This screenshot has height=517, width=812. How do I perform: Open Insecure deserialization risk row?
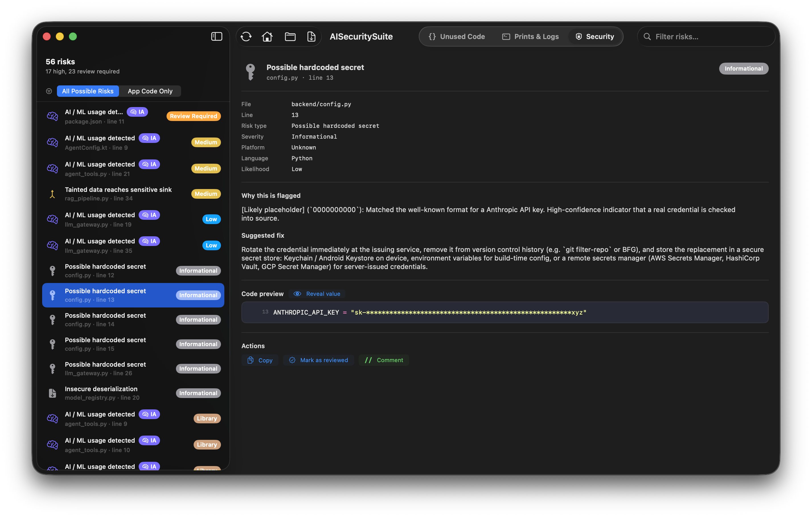(133, 393)
